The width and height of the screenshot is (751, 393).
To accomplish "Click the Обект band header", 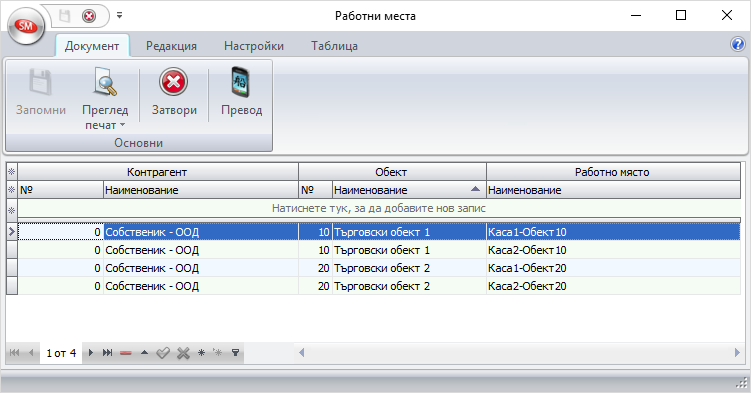I will point(392,172).
